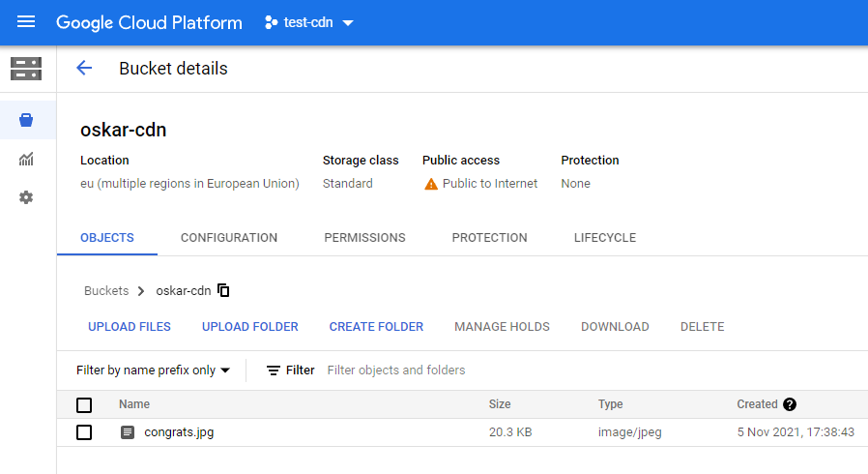The image size is (868, 474).
Task: Go back with the arrow icon
Action: 84,69
